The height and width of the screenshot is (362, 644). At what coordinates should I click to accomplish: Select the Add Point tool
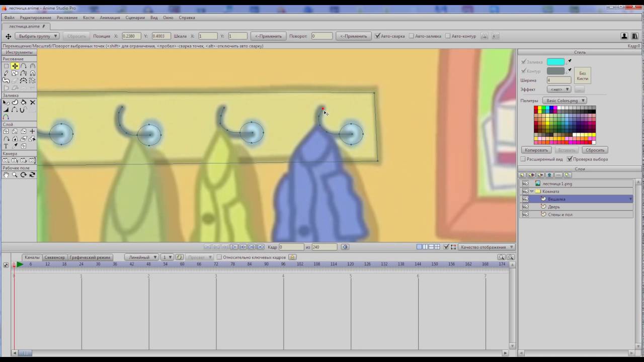click(24, 66)
